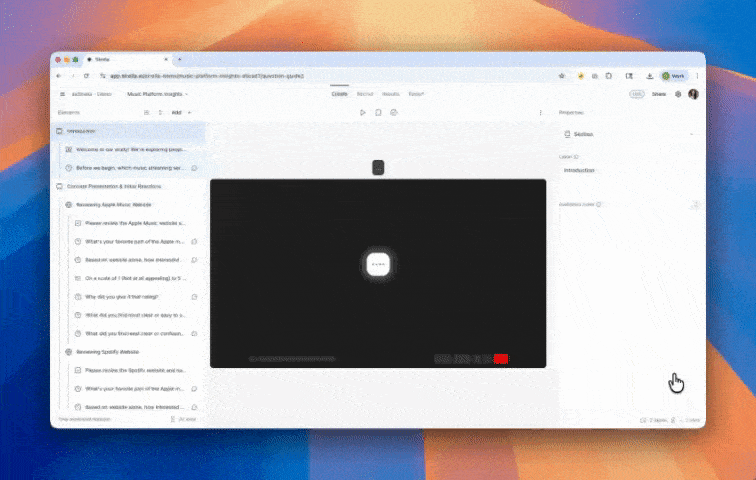Open the Add element dropdown
The image size is (756, 480).
[181, 112]
